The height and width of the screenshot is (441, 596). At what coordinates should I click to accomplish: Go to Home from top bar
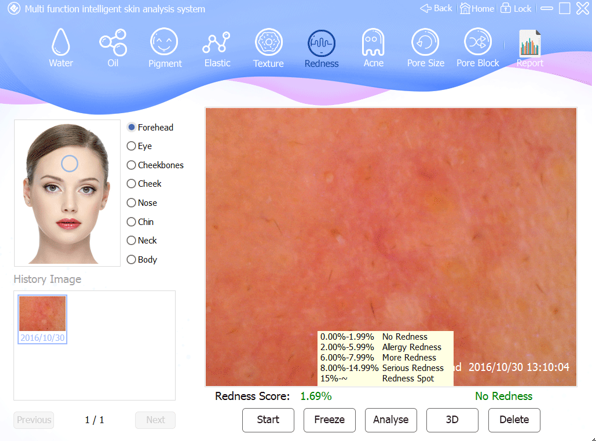coord(477,8)
